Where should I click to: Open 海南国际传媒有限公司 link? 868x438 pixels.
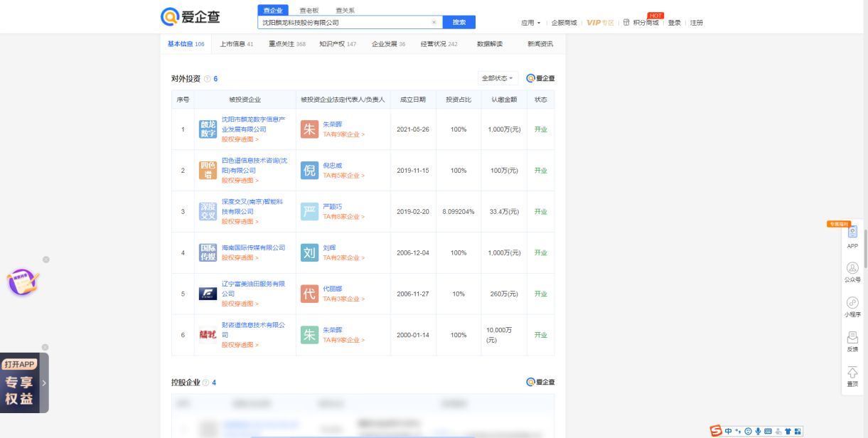coord(253,247)
